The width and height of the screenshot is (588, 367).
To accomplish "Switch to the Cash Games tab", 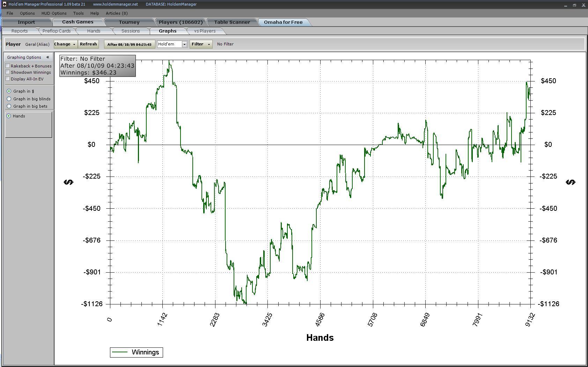I will (x=78, y=22).
